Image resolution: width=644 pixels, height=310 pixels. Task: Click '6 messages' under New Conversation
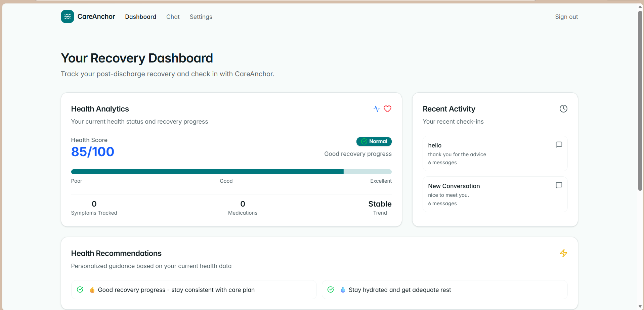[442, 204]
